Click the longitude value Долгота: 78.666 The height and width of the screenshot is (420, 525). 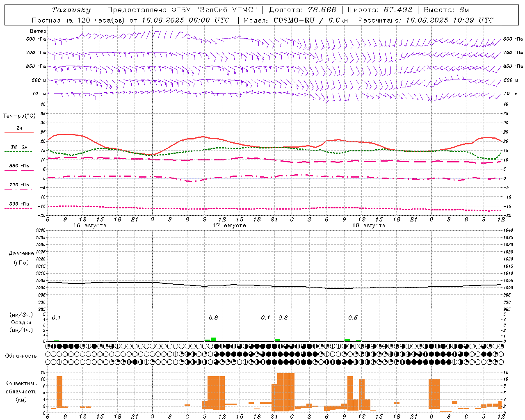[x=302, y=10]
